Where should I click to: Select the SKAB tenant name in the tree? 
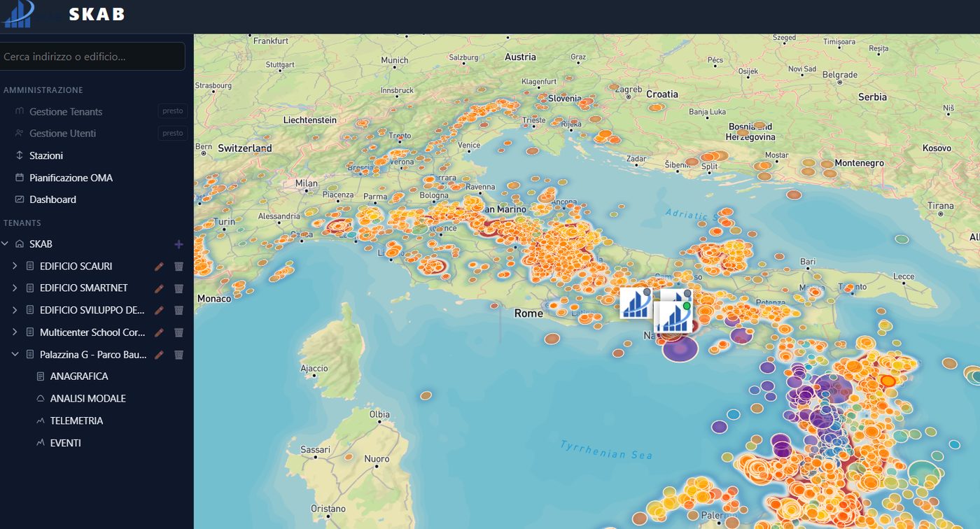coord(41,244)
